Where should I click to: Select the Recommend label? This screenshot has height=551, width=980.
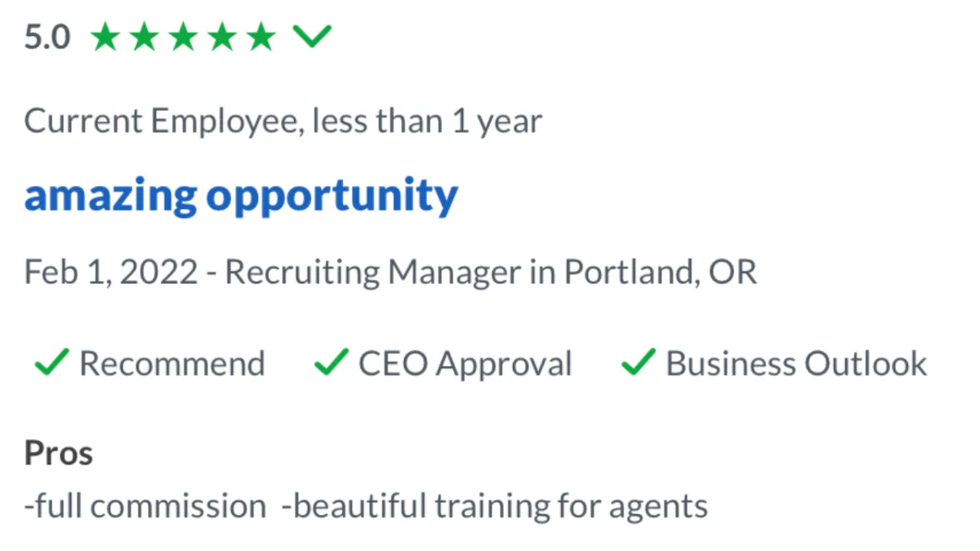click(172, 364)
